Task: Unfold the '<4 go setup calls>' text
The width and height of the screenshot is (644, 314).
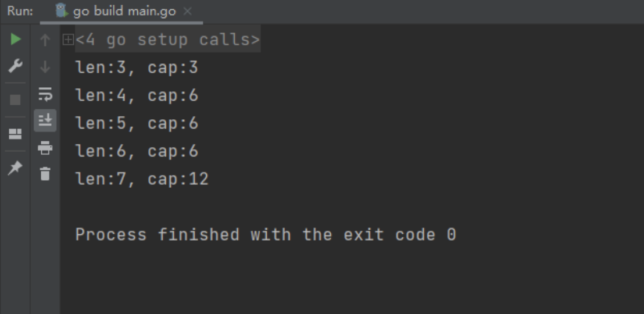Action: [167, 40]
